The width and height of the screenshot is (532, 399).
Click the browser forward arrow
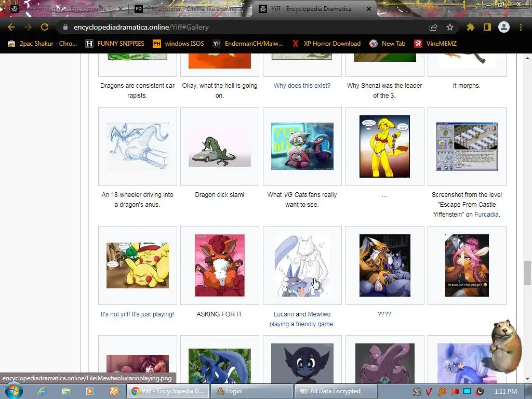[28, 27]
